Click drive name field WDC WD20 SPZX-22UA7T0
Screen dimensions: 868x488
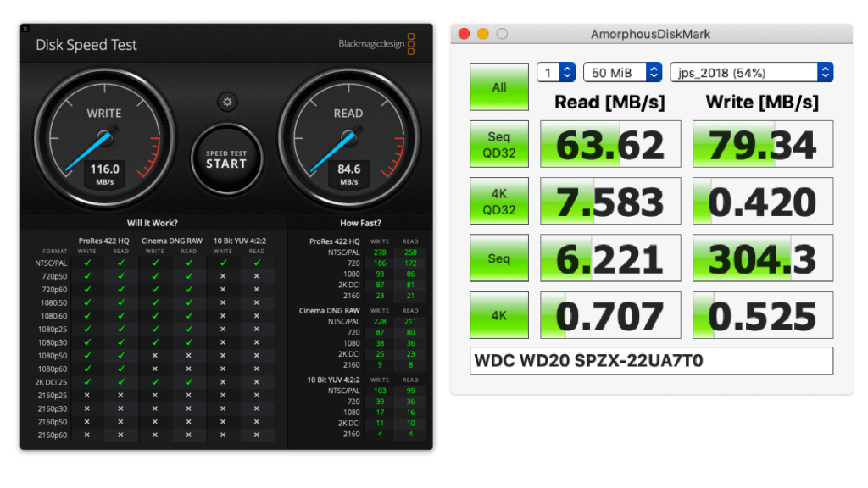click(x=651, y=361)
